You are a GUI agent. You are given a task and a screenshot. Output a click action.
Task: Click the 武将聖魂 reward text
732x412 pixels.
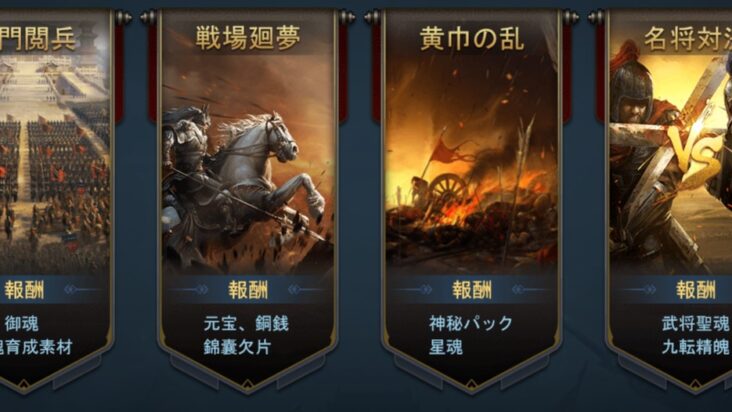696,323
